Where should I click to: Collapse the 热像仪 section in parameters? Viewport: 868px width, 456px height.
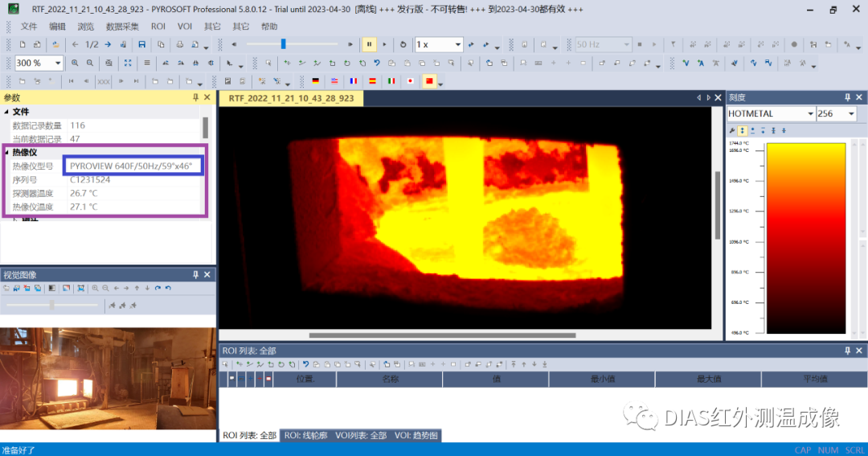coord(6,152)
